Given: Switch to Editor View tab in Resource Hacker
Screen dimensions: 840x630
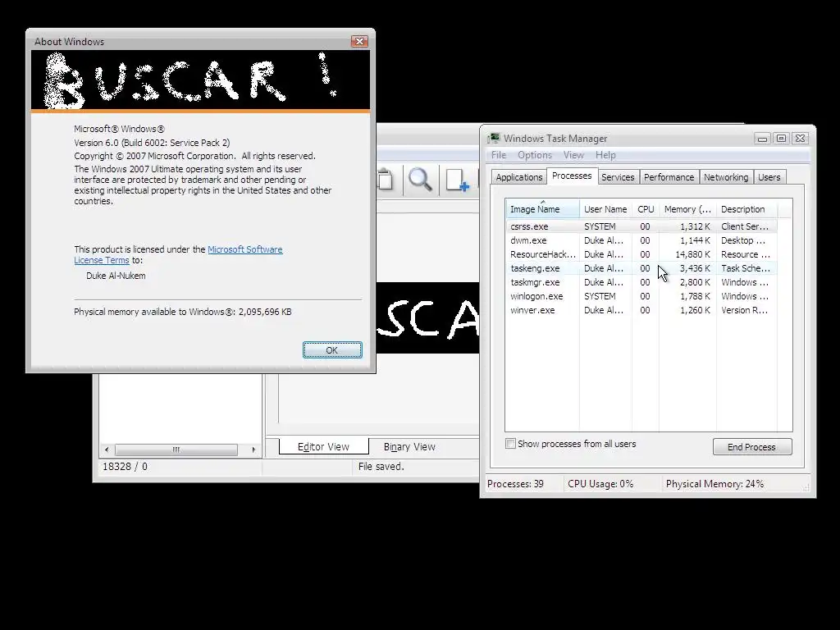Looking at the screenshot, I should [x=323, y=446].
